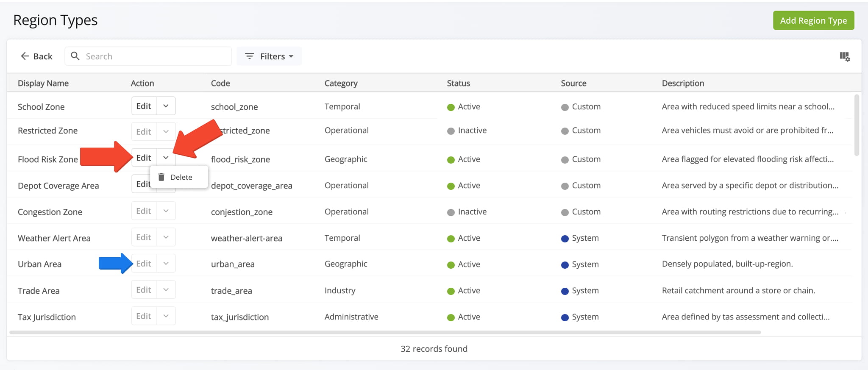
Task: Sort by Code column header
Action: click(220, 83)
